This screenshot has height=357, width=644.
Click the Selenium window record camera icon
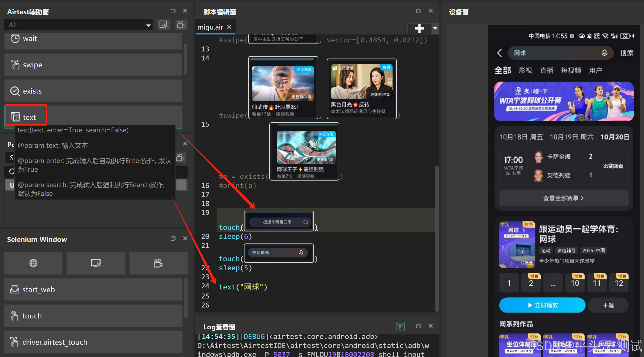click(x=158, y=263)
